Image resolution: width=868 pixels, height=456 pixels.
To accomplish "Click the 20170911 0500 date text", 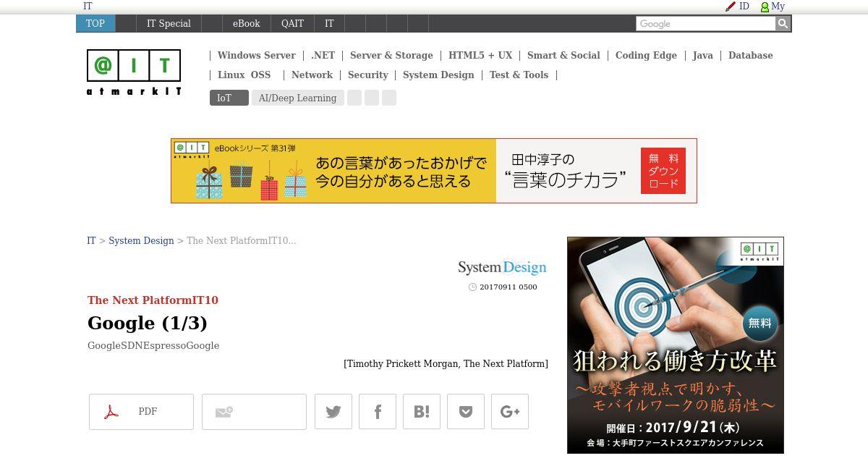I will coord(508,287).
